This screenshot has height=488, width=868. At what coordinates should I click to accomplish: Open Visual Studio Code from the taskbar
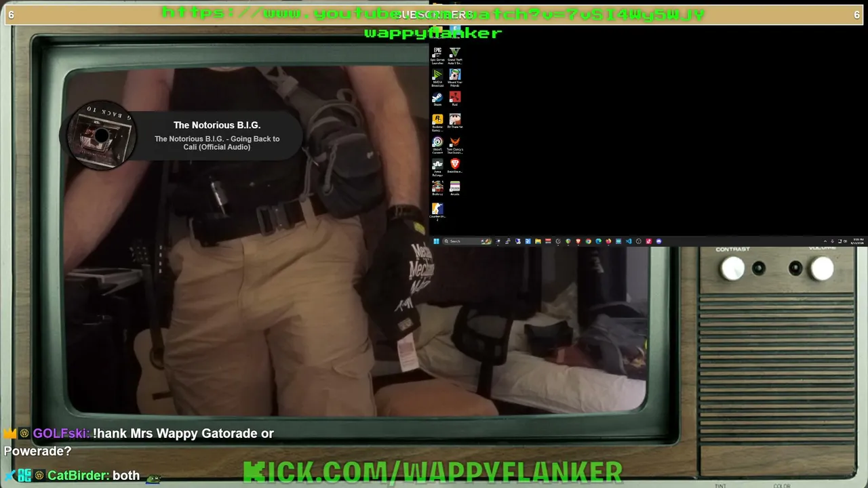click(x=629, y=241)
